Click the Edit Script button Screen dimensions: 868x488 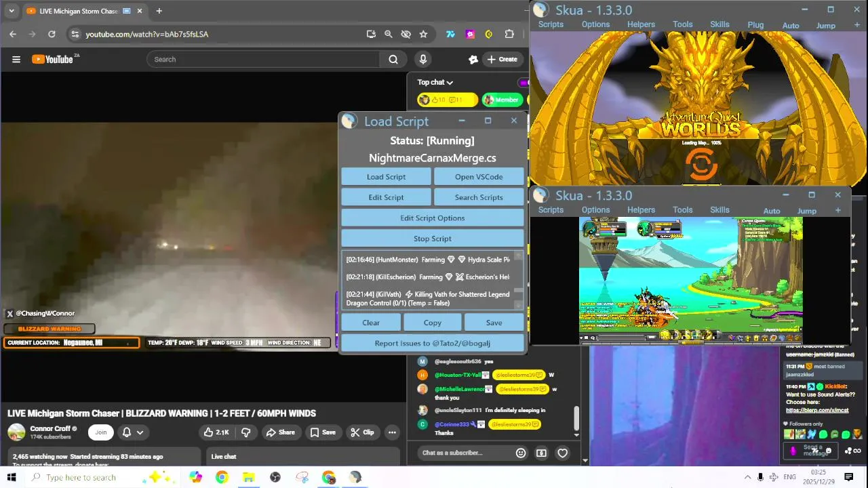click(x=386, y=197)
